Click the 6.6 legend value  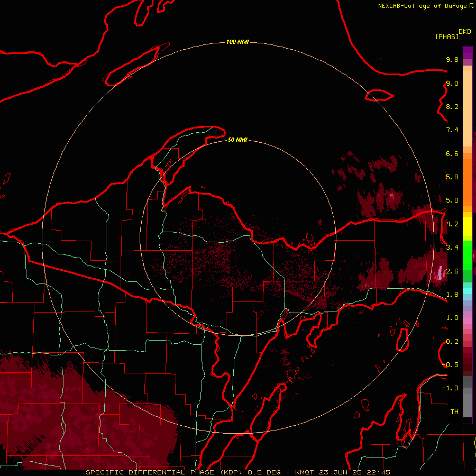[x=452, y=153]
